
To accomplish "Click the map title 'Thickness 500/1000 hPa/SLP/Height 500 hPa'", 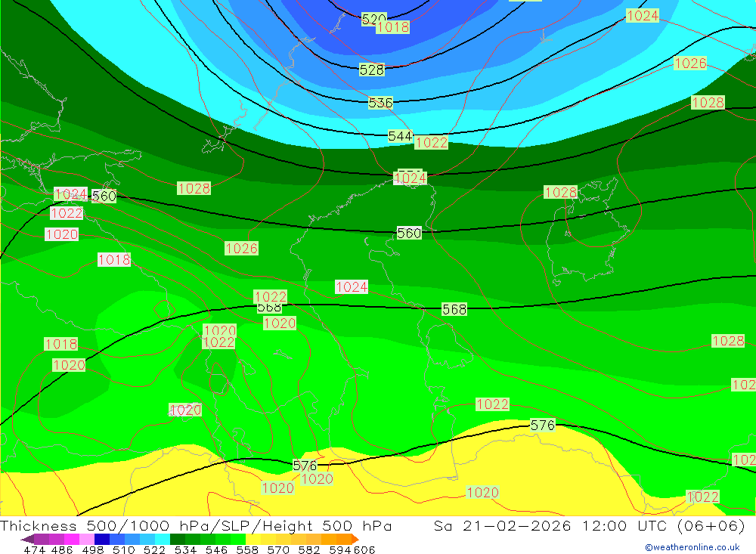I will click(x=196, y=525).
